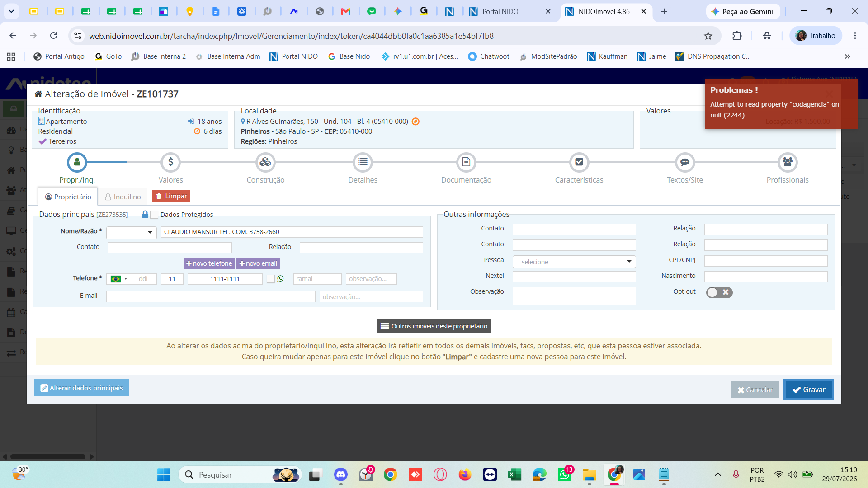
Task: Open the Base Nido bookmark
Action: tap(349, 56)
